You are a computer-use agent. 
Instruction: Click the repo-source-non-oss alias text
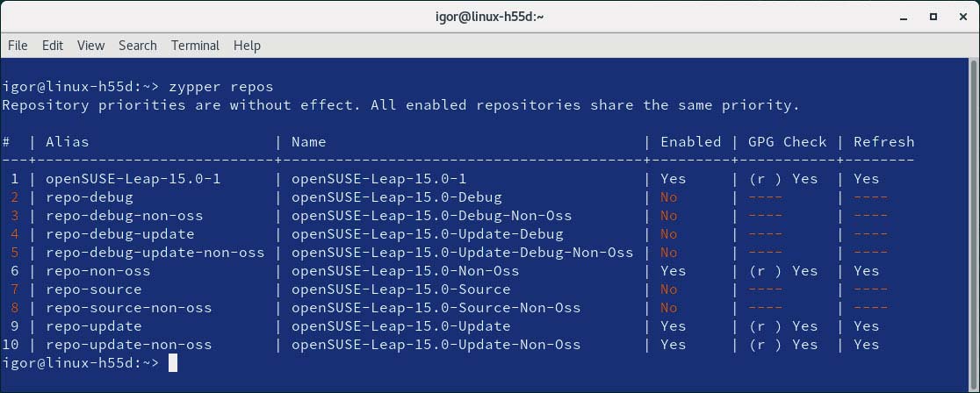pyautogui.click(x=129, y=308)
